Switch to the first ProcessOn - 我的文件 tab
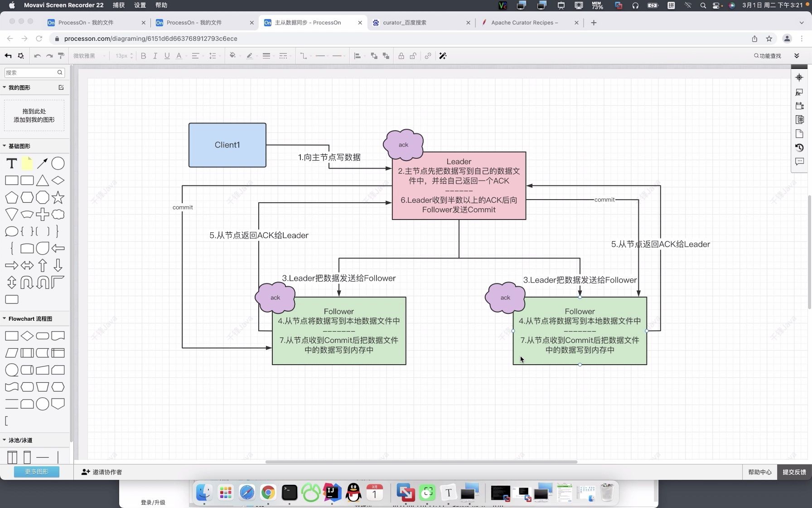 click(x=96, y=22)
